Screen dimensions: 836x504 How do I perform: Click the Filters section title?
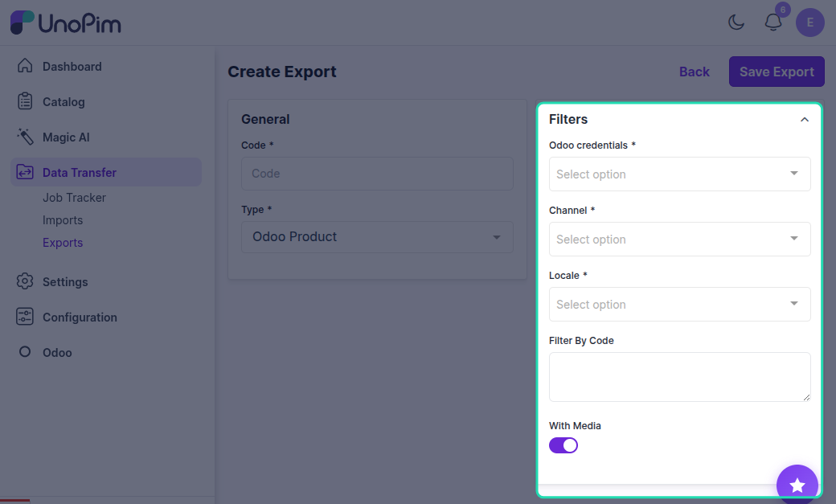[568, 119]
